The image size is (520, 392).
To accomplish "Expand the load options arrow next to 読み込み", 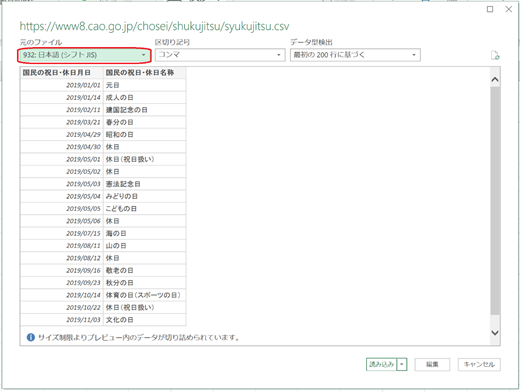I will [402, 364].
